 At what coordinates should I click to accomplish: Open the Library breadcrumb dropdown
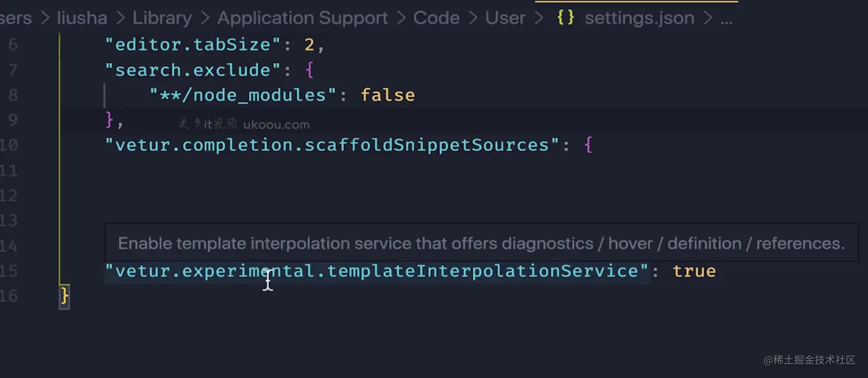pyautogui.click(x=162, y=18)
